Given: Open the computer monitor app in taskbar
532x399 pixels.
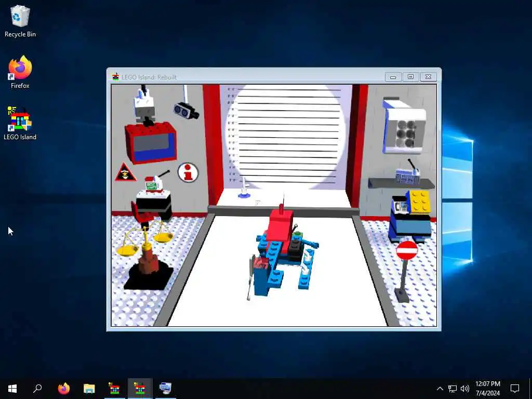Looking at the screenshot, I should coord(165,389).
